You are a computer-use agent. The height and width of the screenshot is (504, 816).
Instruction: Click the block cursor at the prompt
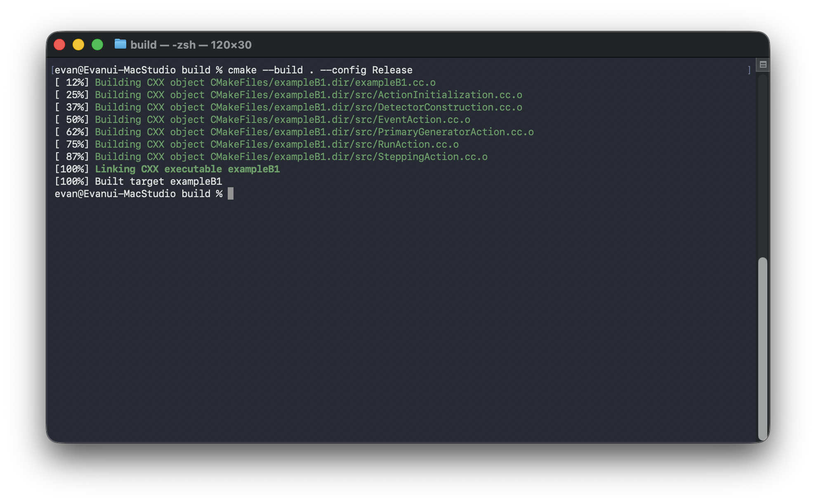tap(231, 194)
